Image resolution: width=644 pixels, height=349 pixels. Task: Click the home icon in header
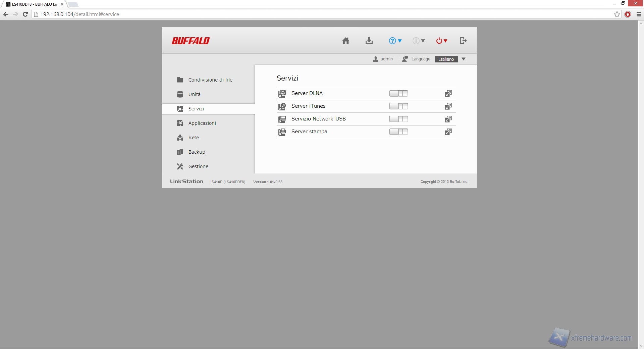345,41
